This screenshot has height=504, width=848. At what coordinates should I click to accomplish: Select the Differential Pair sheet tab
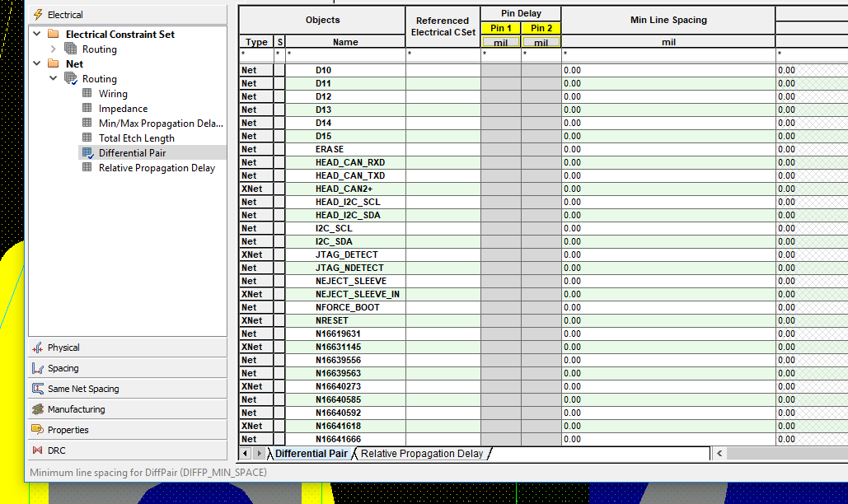tap(311, 454)
